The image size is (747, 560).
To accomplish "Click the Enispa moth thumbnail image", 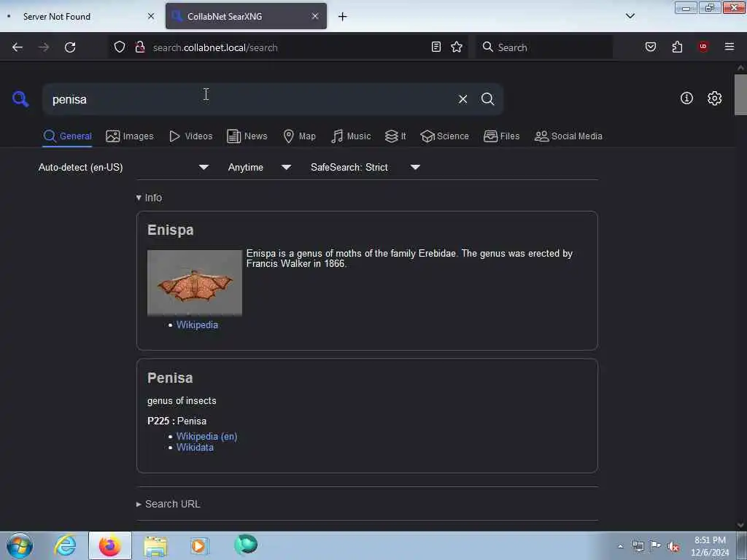I will [194, 282].
